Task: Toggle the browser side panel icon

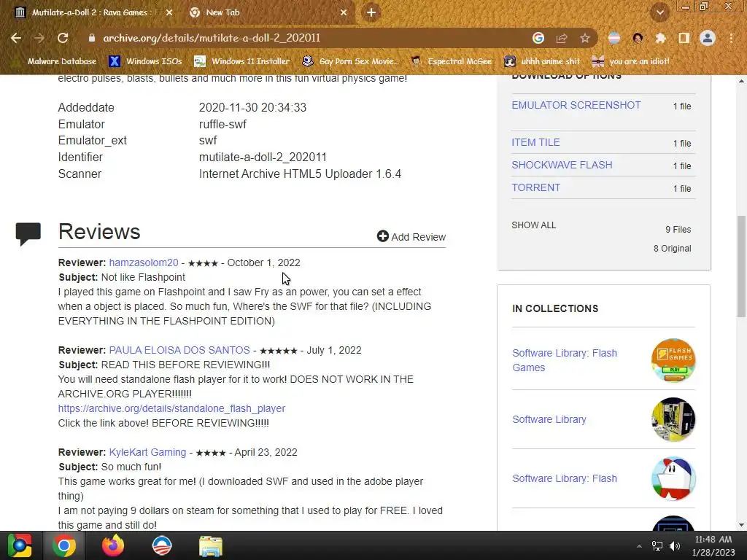Action: coord(684,38)
